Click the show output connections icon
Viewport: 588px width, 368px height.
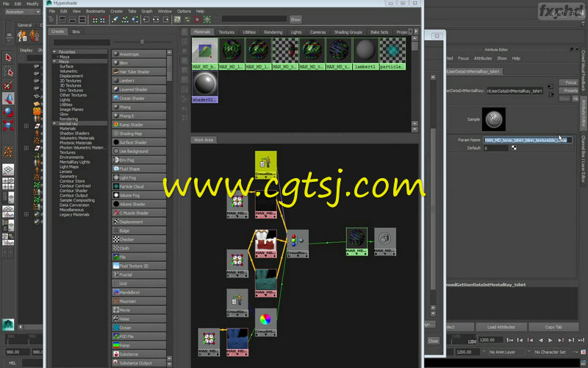click(x=166, y=19)
